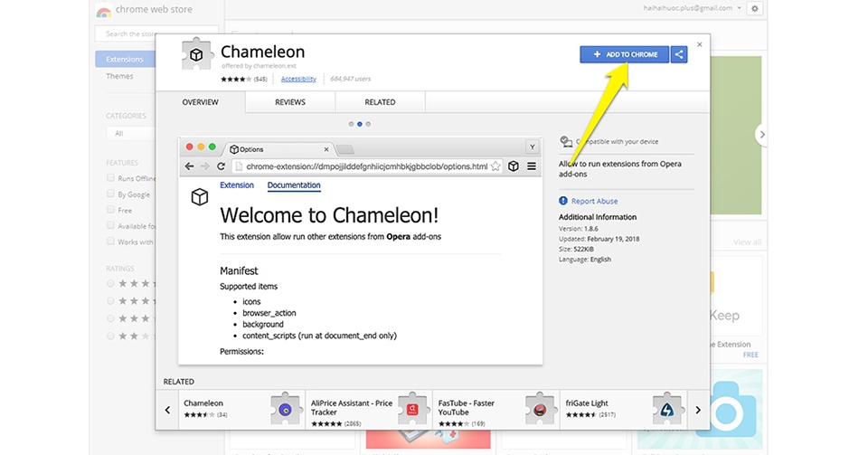Open the account email dropdown
Viewport: 868px width, 455px height.
click(x=692, y=8)
